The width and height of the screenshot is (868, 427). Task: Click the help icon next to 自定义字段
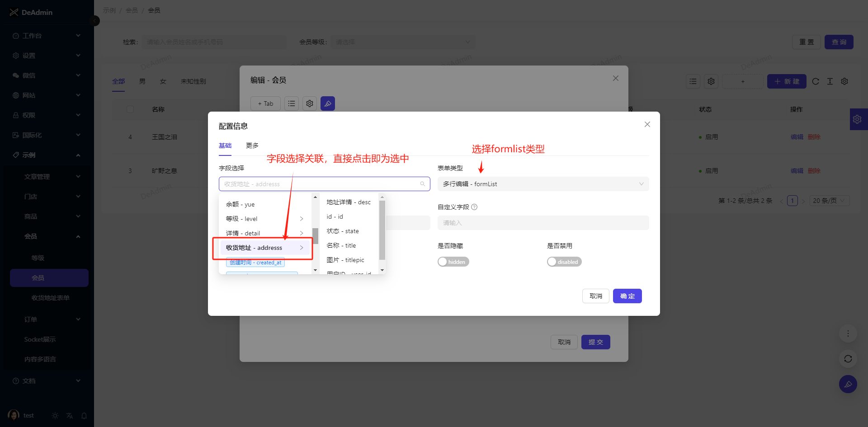pos(474,207)
